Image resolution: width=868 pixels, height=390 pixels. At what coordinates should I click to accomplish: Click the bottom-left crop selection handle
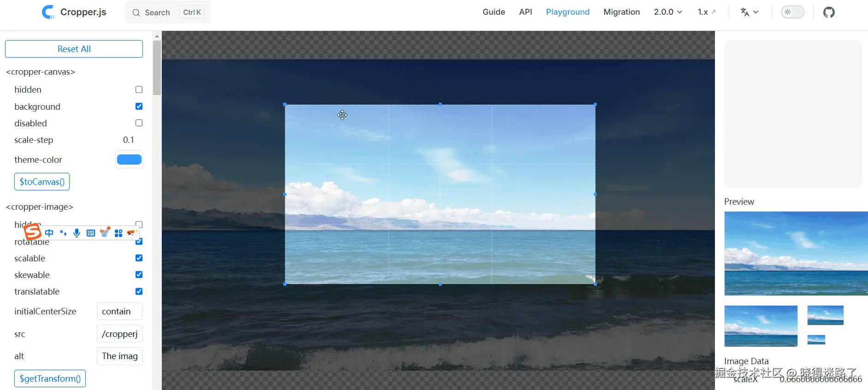[285, 284]
